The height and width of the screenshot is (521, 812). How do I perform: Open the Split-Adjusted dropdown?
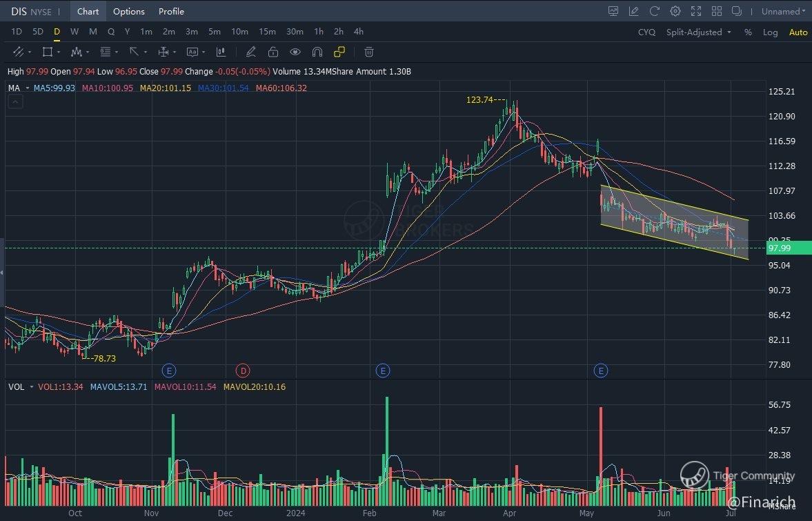[x=698, y=32]
